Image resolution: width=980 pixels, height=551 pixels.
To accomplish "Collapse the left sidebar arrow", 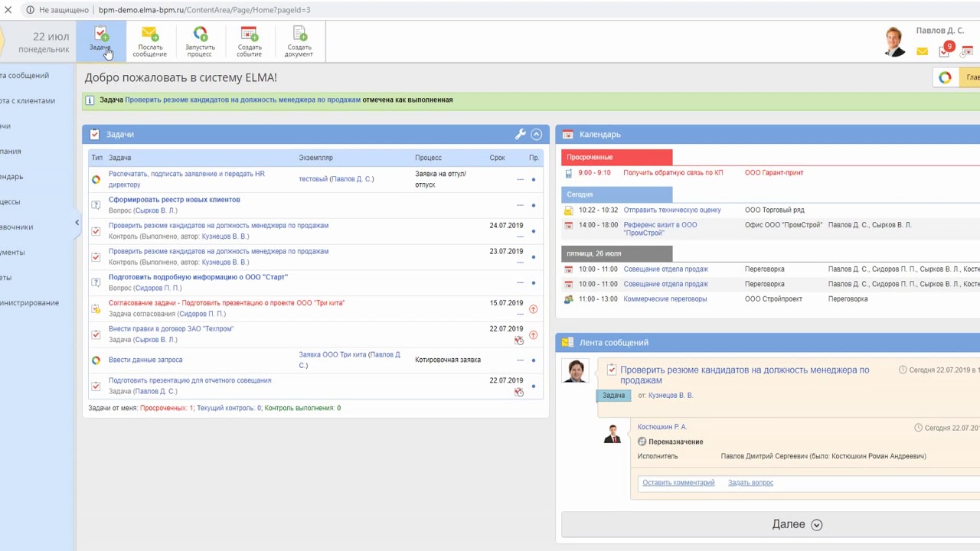I will 77,223.
